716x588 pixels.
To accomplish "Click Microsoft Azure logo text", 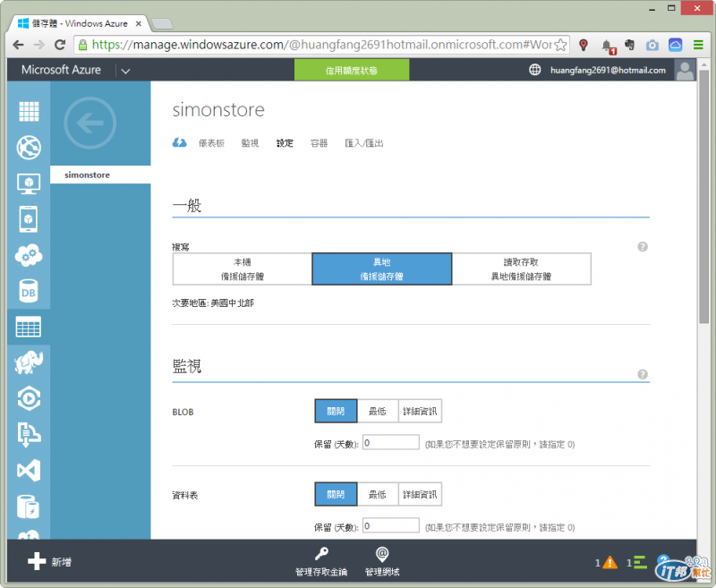I will [x=61, y=70].
